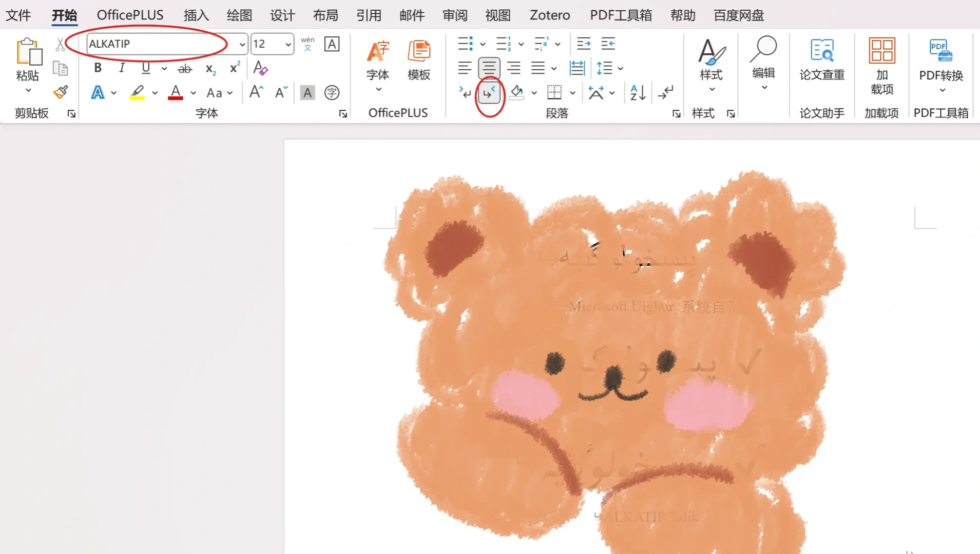The image size is (980, 554).
Task: Open the Add-ins button
Action: click(x=882, y=67)
